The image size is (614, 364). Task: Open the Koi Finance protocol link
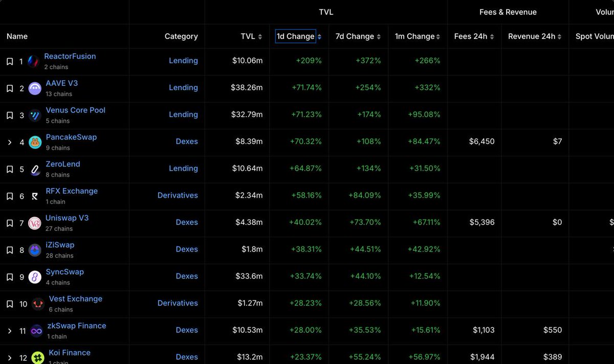click(x=70, y=353)
